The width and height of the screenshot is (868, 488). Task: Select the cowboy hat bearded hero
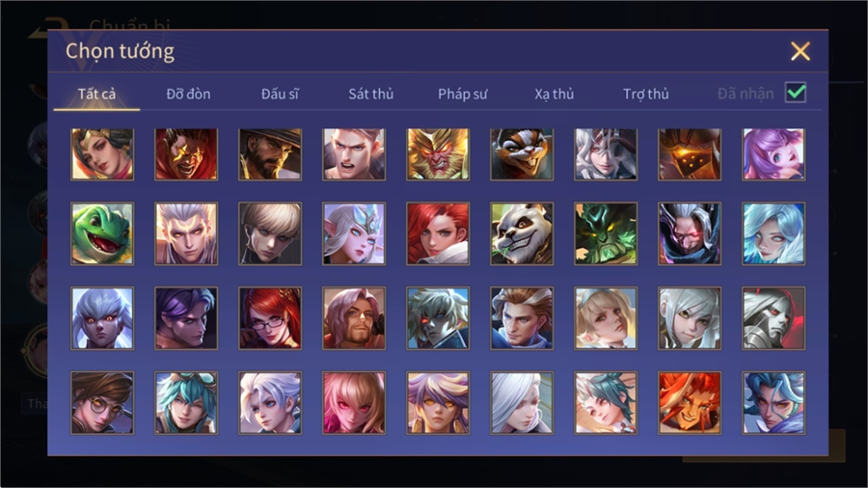point(270,154)
